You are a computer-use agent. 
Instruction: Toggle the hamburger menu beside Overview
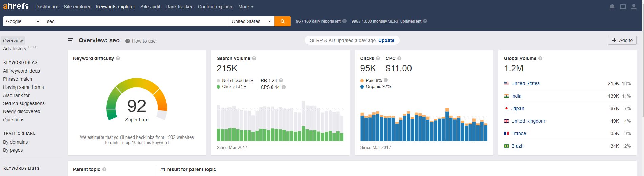[70, 40]
